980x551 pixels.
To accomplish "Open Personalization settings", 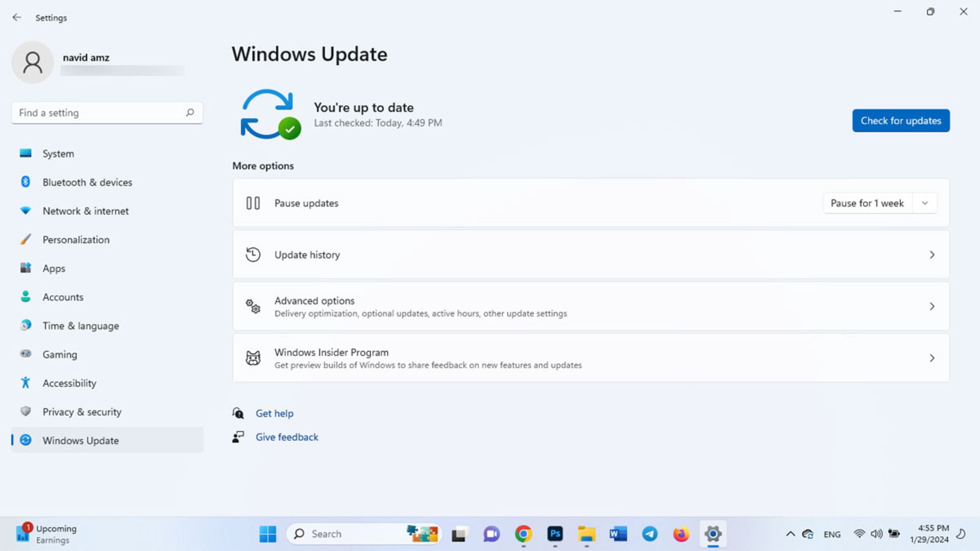I will pos(76,239).
